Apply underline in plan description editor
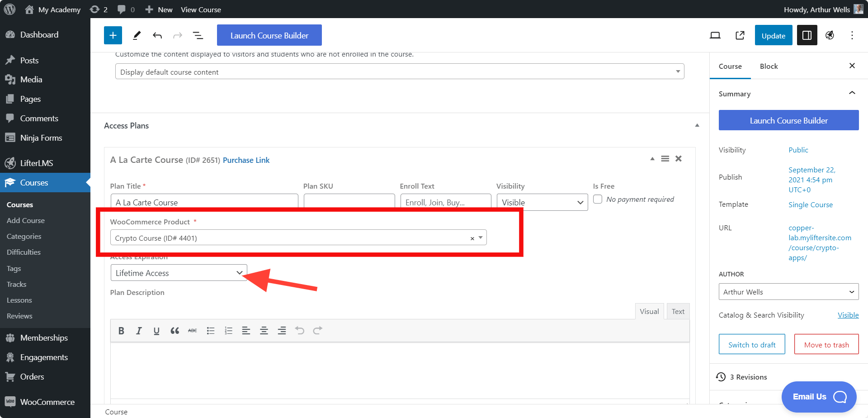This screenshot has width=868, height=418. [x=156, y=331]
